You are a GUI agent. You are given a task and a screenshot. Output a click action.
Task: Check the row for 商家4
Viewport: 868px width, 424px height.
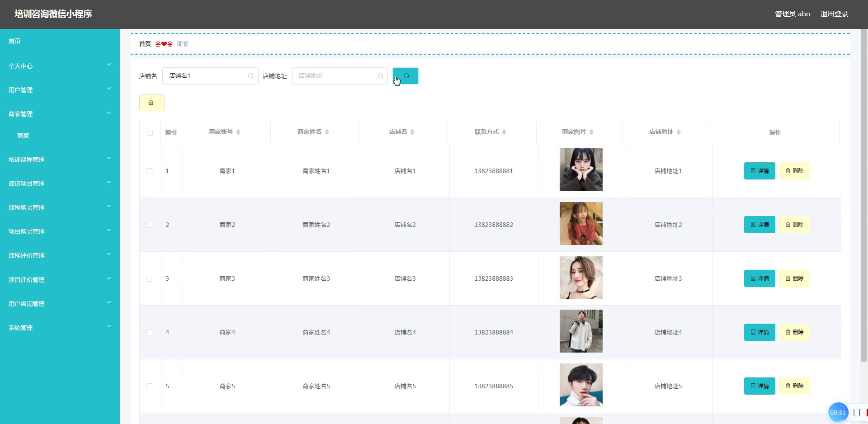[150, 332]
